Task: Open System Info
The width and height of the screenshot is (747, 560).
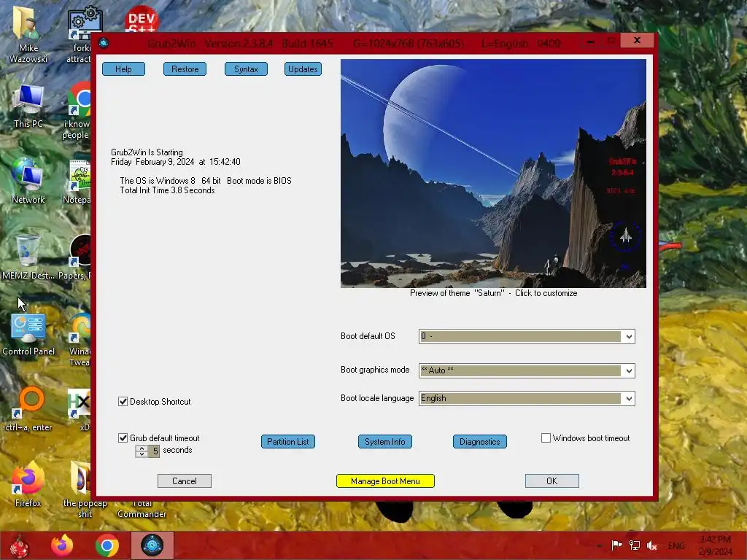Action: 385,441
